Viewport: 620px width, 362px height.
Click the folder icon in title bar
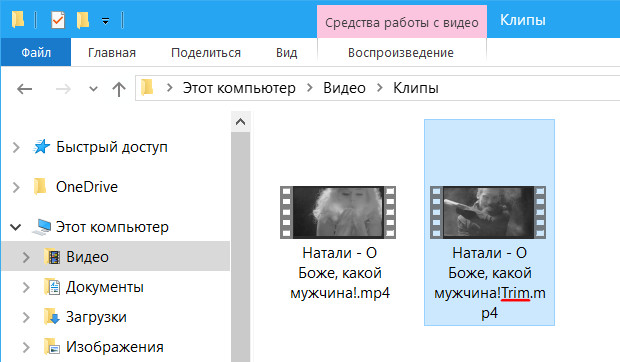point(18,20)
